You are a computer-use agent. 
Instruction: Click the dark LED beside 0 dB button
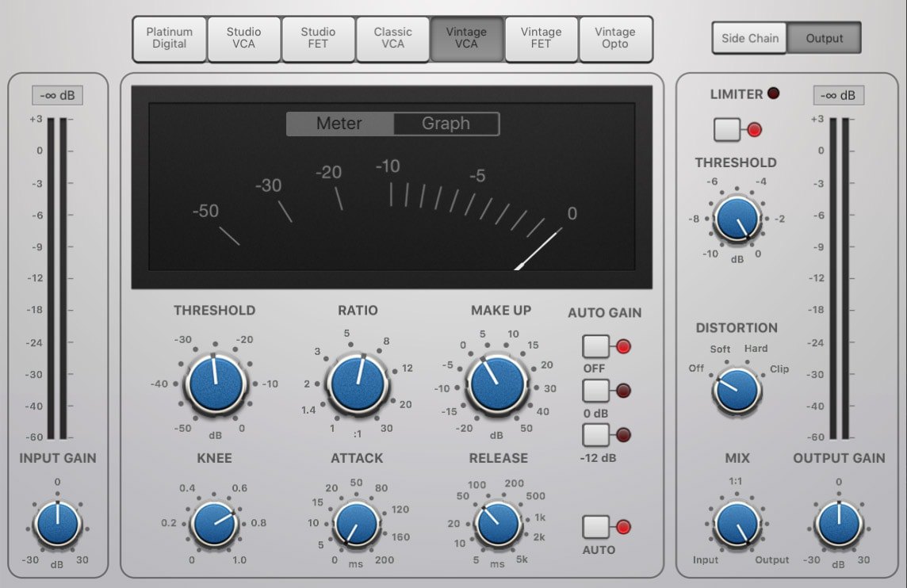[623, 391]
